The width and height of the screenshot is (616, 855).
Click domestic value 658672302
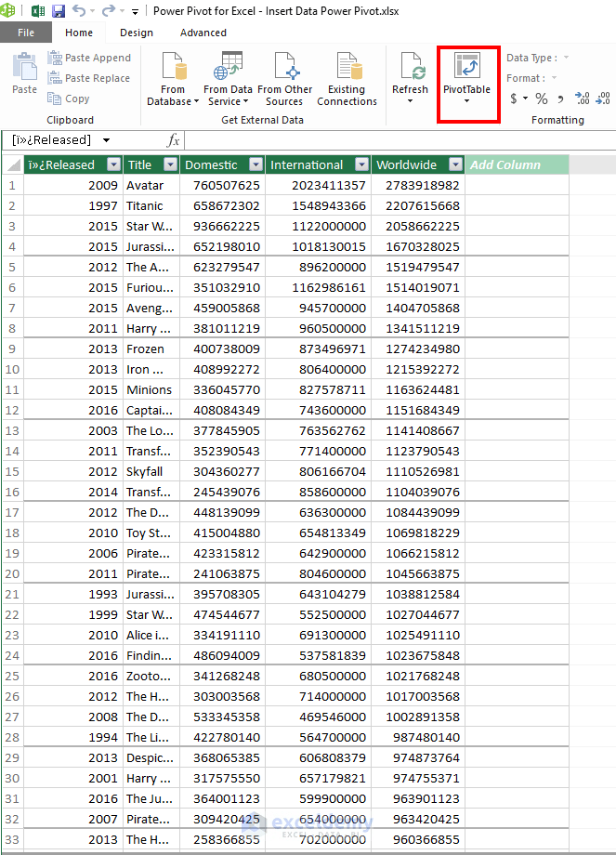point(222,205)
